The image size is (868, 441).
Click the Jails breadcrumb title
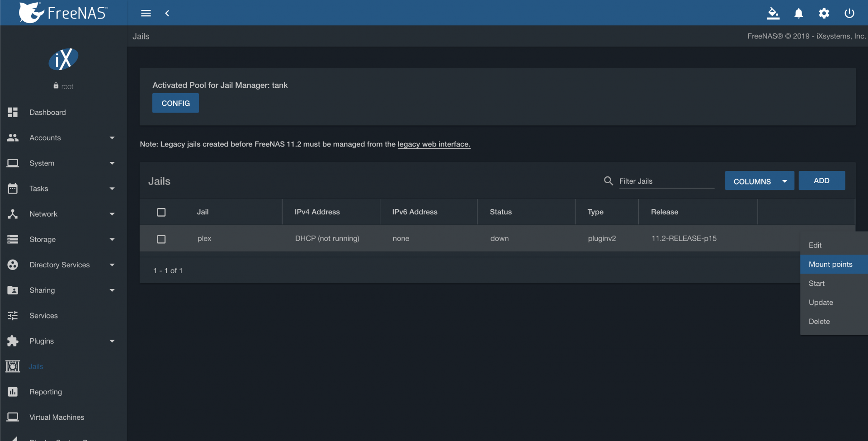click(x=141, y=36)
